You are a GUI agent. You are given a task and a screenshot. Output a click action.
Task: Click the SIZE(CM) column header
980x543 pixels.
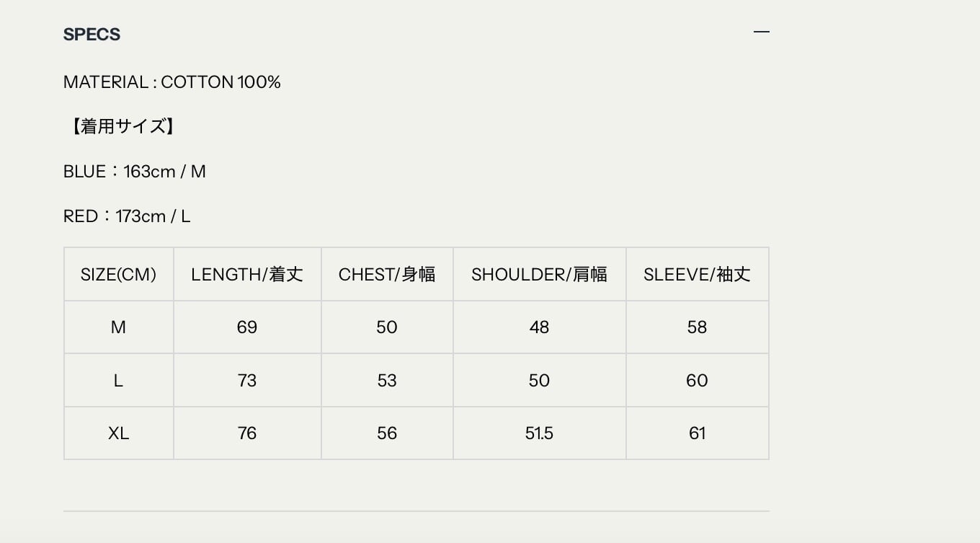coord(118,275)
